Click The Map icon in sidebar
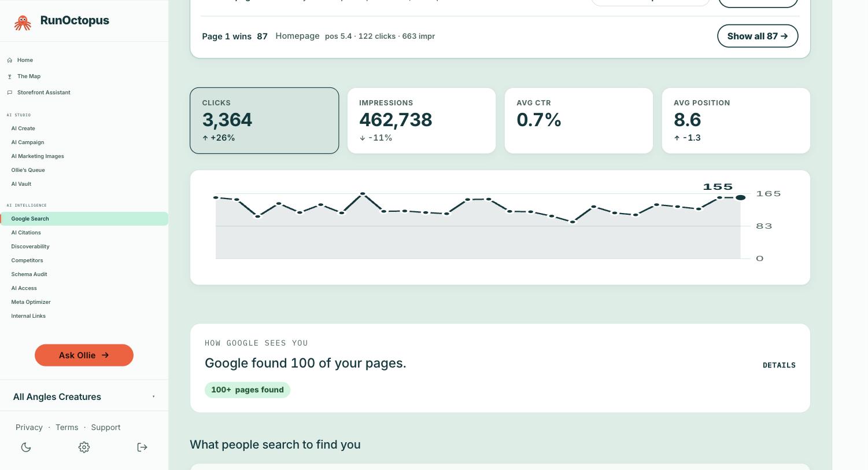The height and width of the screenshot is (470, 868). click(10, 76)
